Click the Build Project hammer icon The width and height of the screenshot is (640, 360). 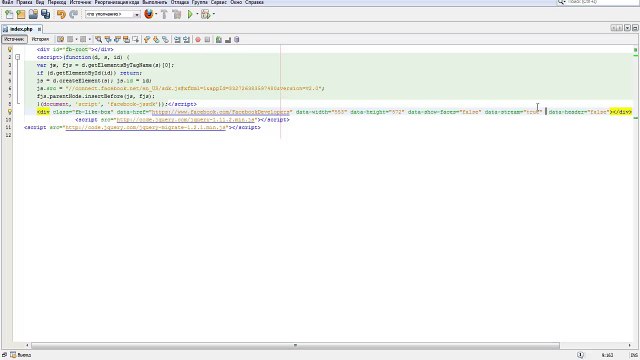click(x=164, y=15)
